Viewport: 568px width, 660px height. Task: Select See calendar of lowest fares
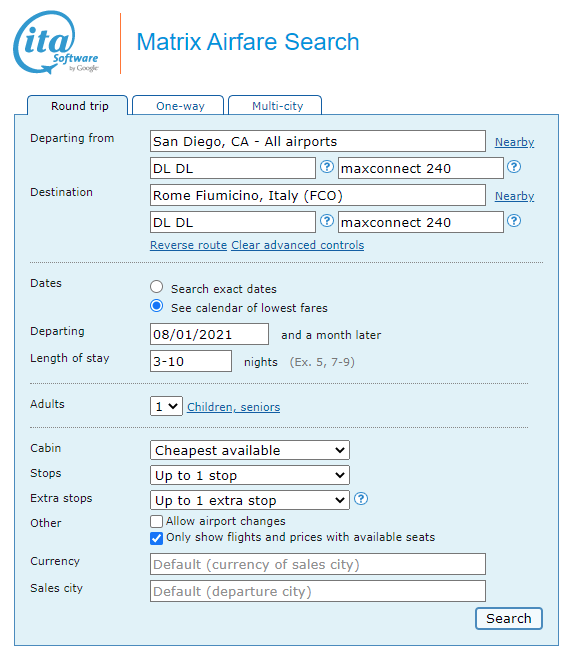click(157, 306)
